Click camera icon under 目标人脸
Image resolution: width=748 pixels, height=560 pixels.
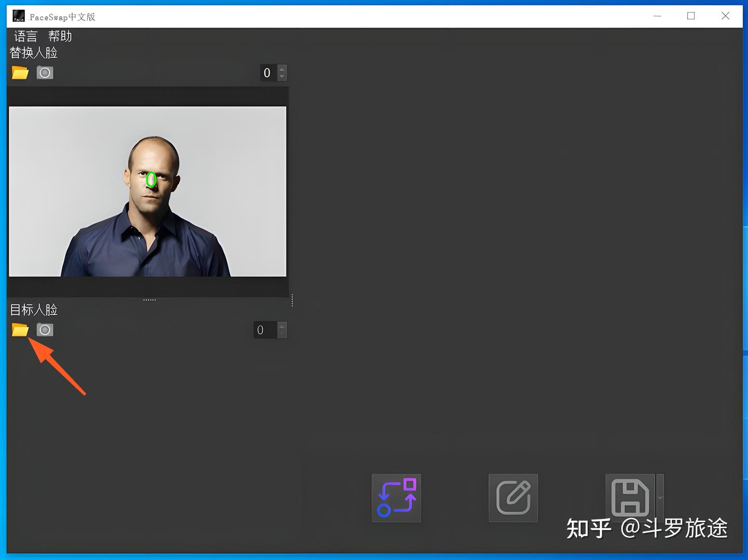coord(45,330)
